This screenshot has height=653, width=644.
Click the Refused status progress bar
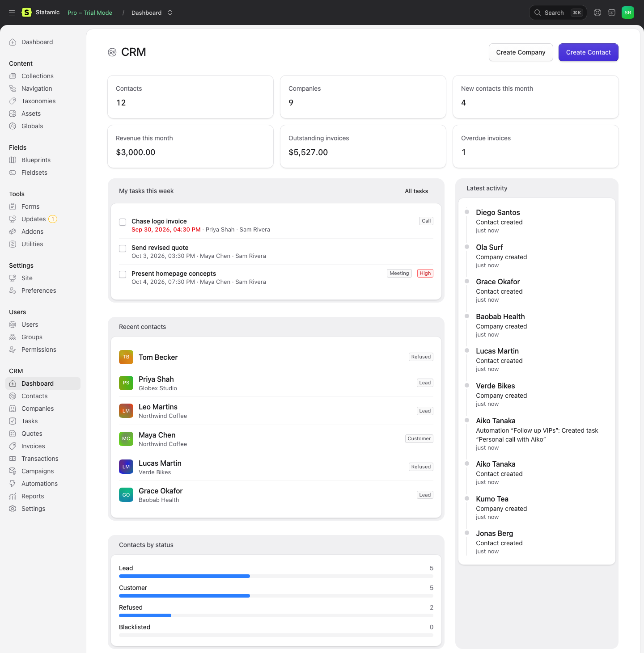tap(276, 615)
